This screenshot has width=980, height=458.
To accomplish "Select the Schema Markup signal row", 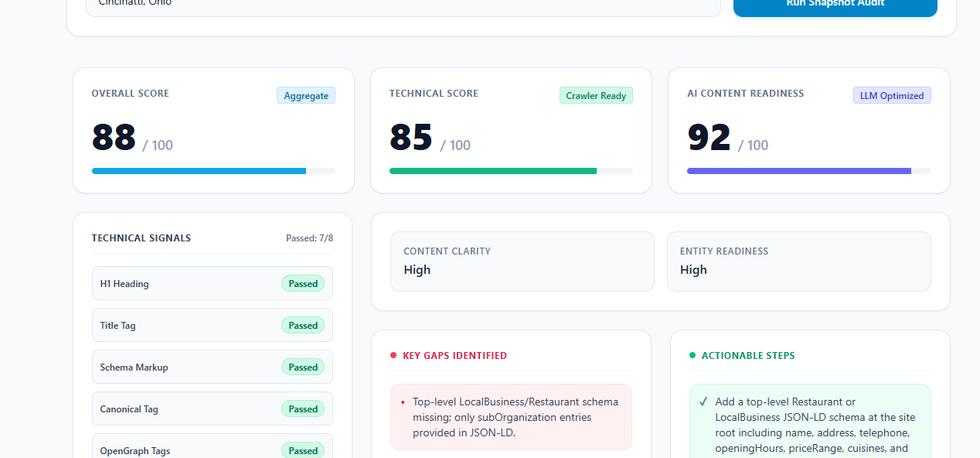I will pyautogui.click(x=213, y=367).
